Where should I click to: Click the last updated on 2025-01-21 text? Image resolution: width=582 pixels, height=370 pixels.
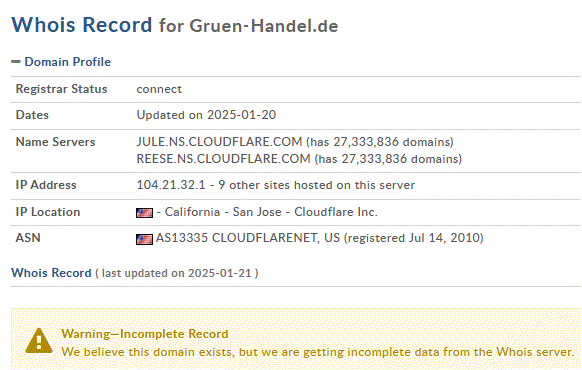point(177,273)
